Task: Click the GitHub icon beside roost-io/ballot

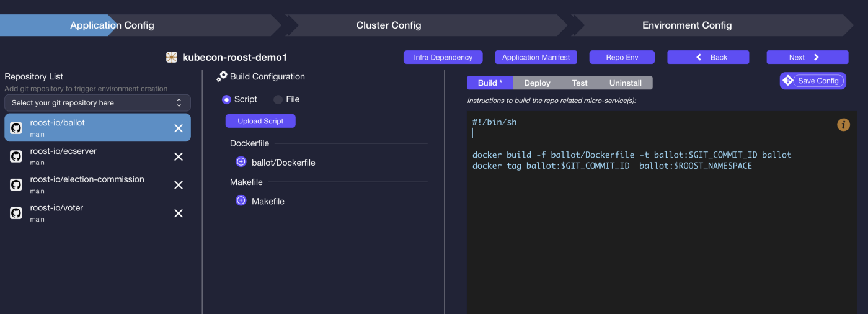Action: [16, 128]
